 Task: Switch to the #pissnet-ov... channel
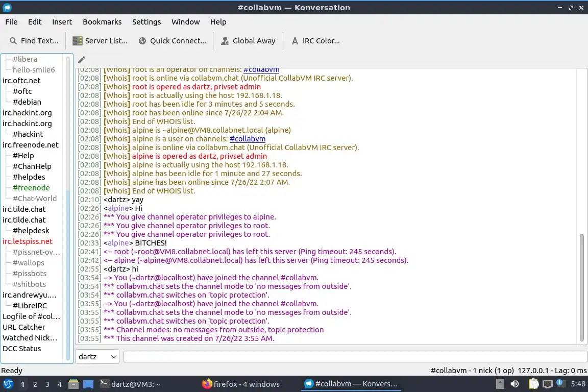(36, 252)
